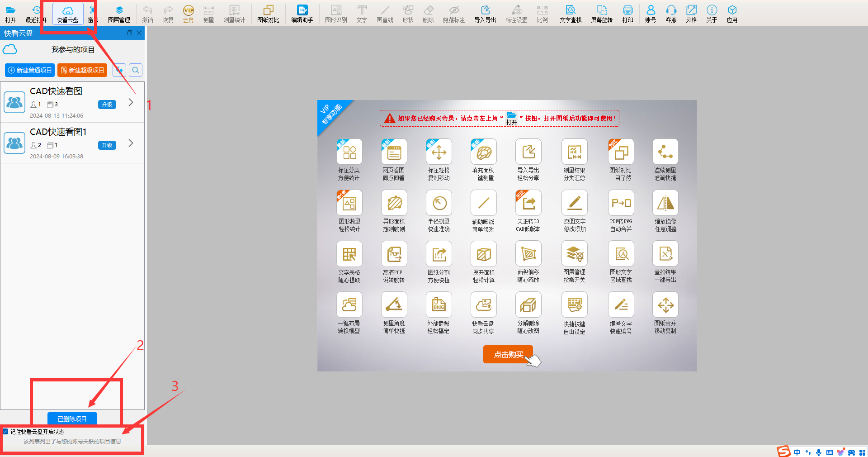Open the 风格 style options

click(691, 14)
